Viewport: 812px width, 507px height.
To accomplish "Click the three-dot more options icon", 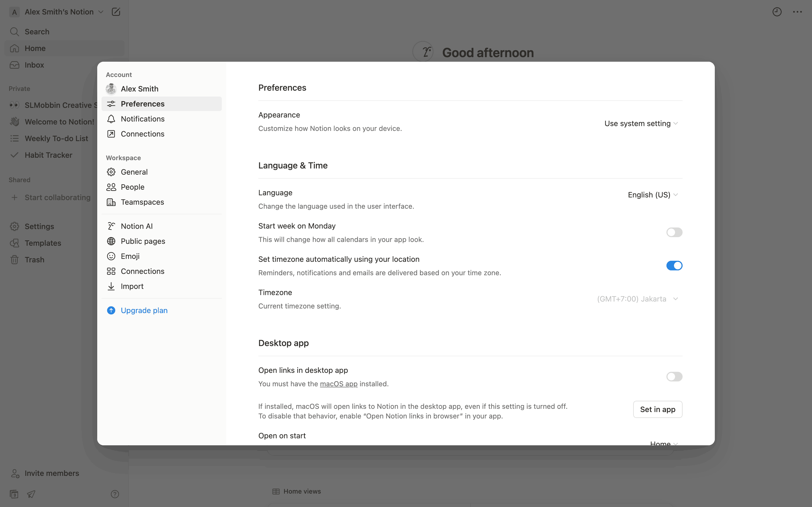I will coord(797,12).
